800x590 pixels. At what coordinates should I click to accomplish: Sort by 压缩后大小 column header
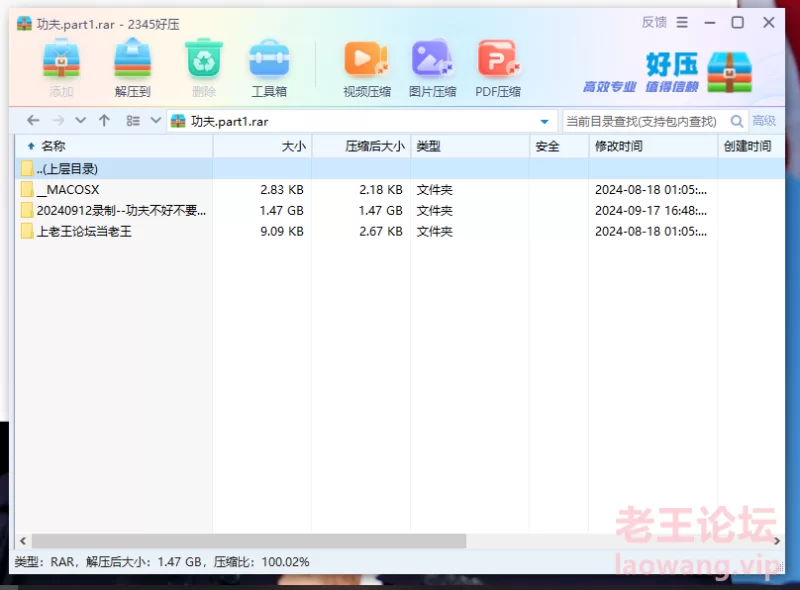coord(361,146)
